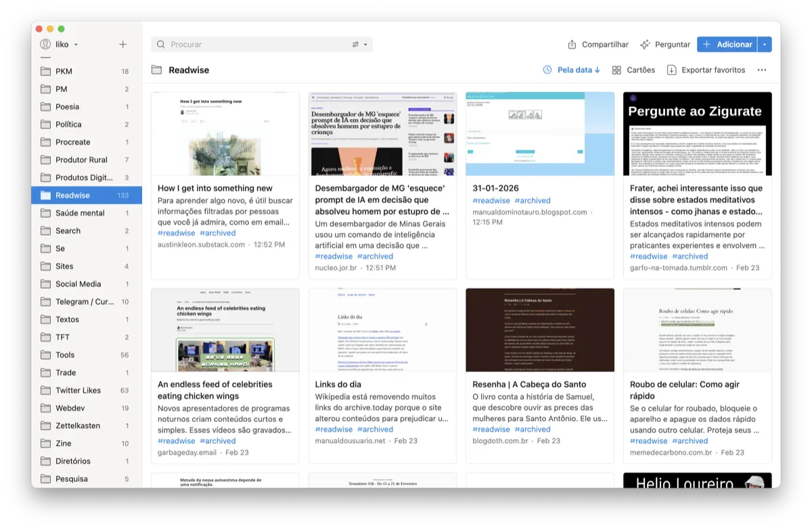Screen dimensions: 812x529
Task: Open the austinkleon.substack.com source link
Action: tap(200, 244)
